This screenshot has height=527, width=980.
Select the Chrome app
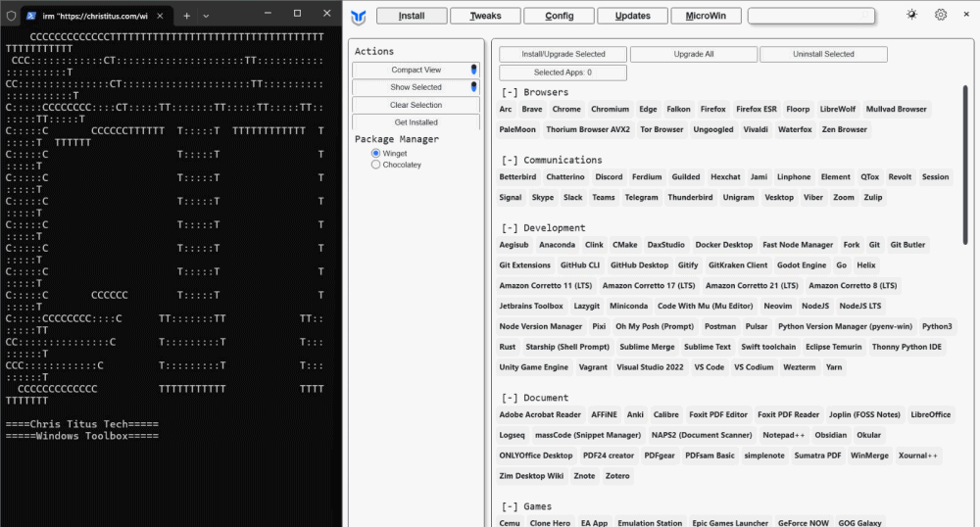(566, 110)
